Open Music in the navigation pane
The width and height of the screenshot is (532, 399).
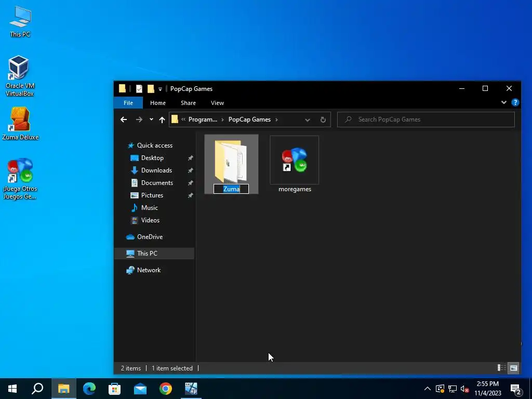pyautogui.click(x=149, y=208)
